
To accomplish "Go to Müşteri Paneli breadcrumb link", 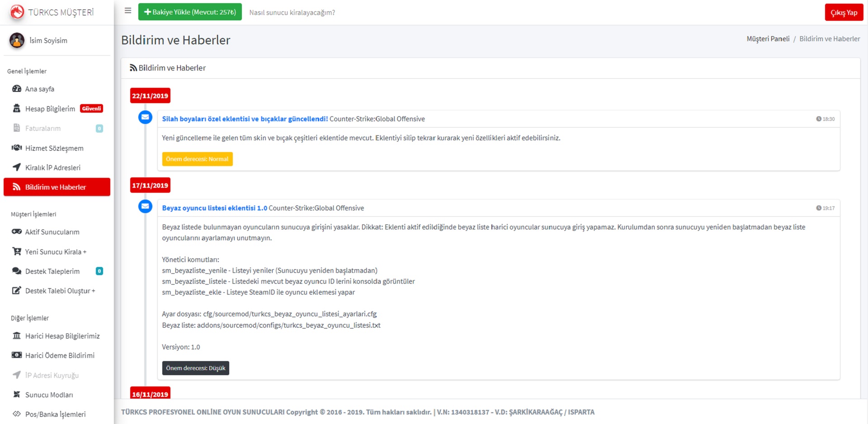I will pyautogui.click(x=768, y=39).
